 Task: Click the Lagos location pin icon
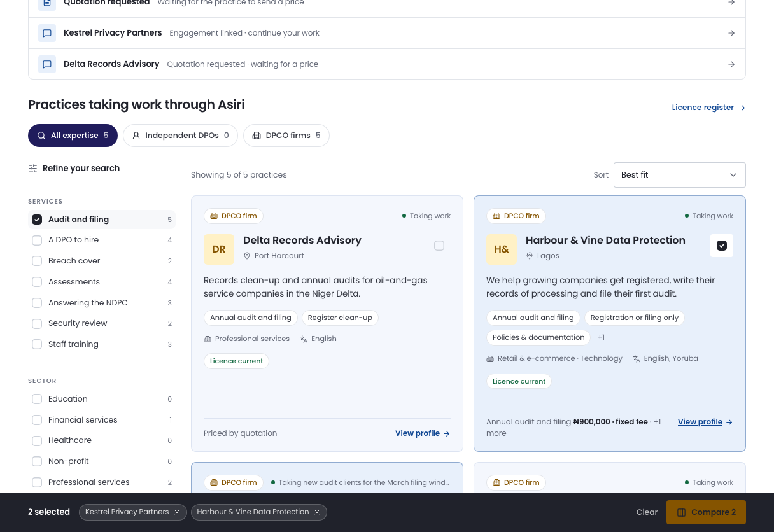coord(530,256)
